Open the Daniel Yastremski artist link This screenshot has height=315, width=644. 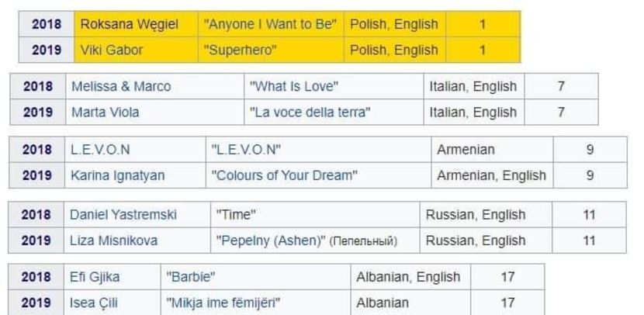[x=123, y=215]
